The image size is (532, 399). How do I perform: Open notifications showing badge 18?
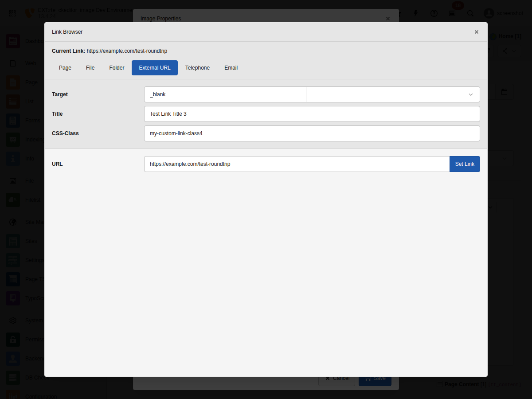click(x=452, y=13)
